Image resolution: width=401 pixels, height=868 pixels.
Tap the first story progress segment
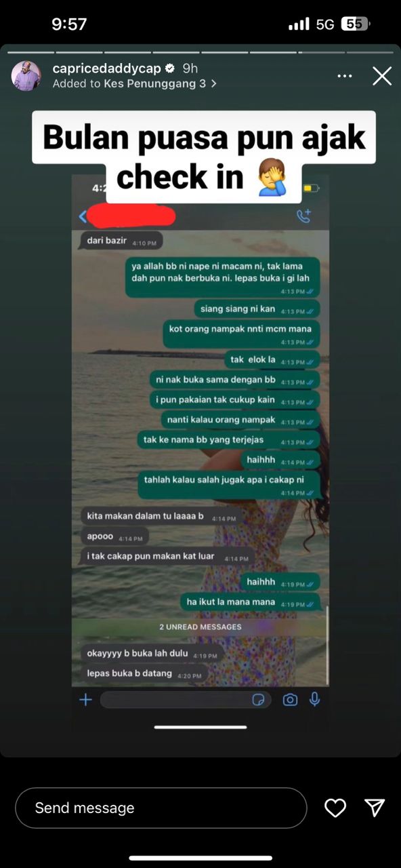30,52
